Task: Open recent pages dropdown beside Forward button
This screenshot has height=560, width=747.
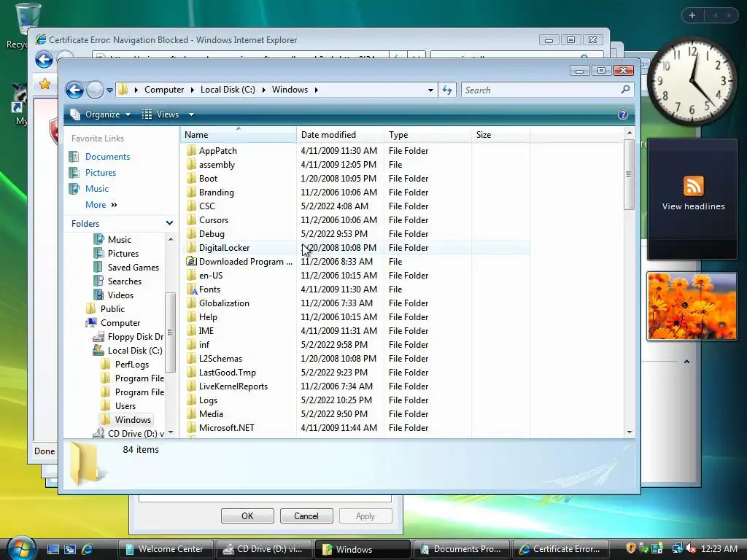Action: coord(109,90)
